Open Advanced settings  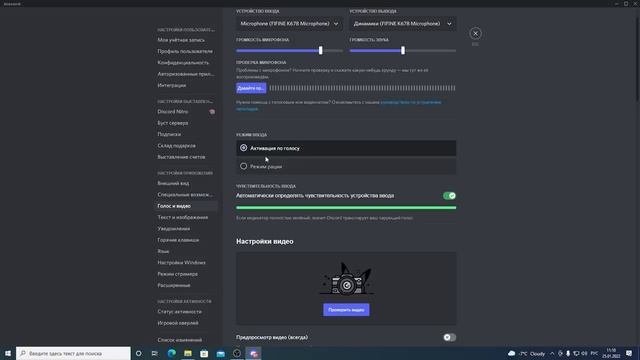click(174, 286)
